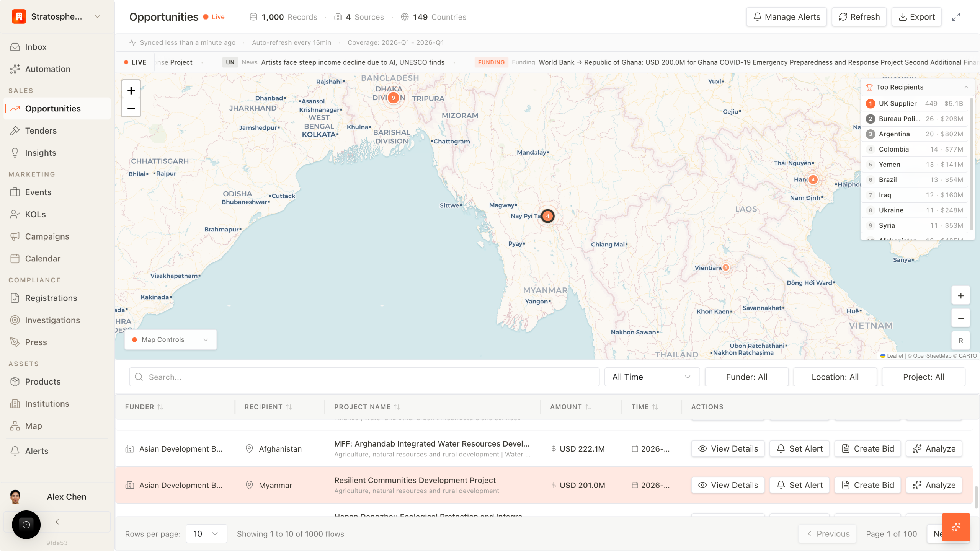Sort table by Funder column
The width and height of the screenshot is (980, 551).
[x=160, y=407]
